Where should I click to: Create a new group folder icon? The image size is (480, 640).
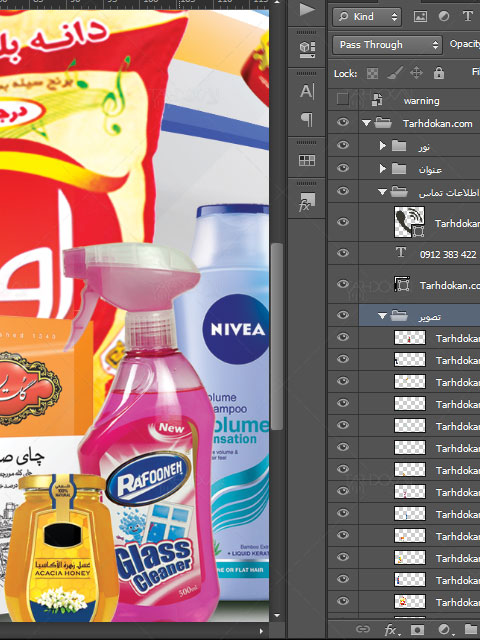pyautogui.click(x=471, y=629)
